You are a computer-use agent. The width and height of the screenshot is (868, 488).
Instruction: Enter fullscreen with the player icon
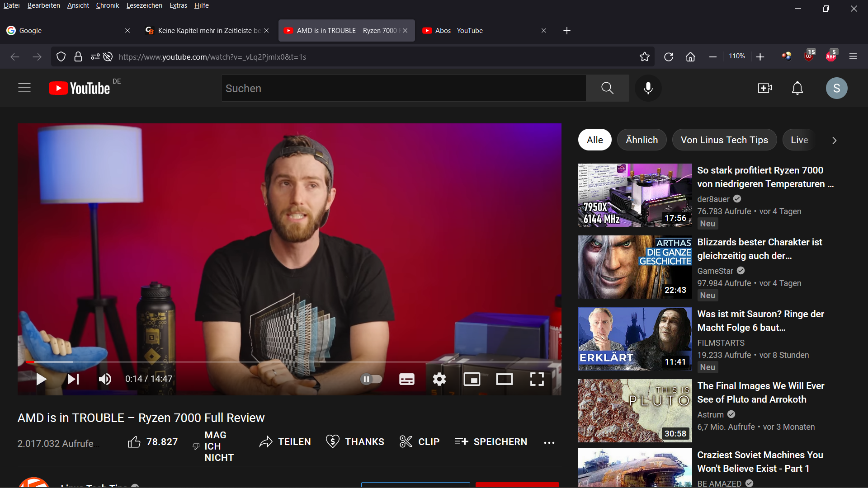537,379
